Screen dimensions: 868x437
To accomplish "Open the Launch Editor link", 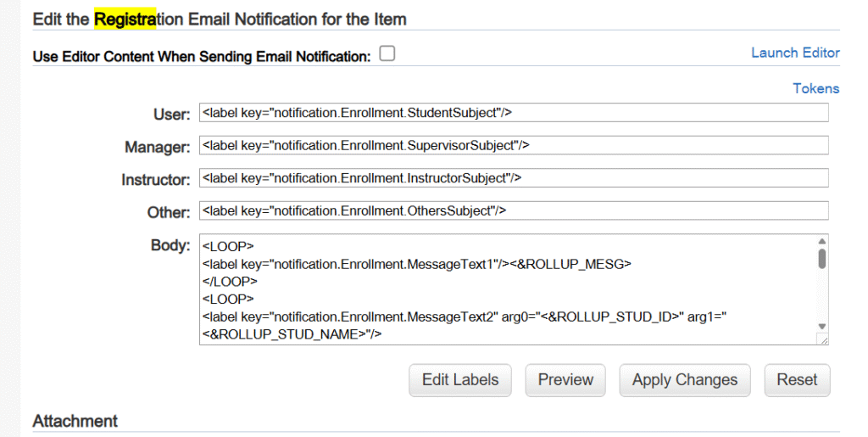I will point(795,53).
